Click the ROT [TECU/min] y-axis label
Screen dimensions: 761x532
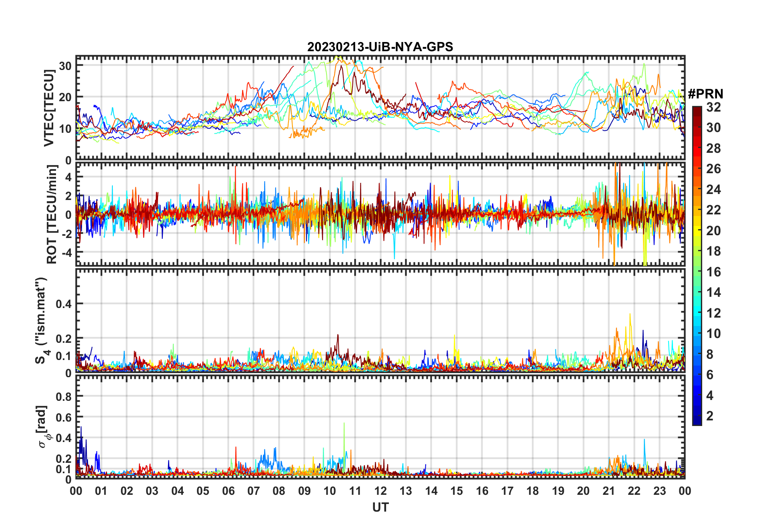coord(52,214)
